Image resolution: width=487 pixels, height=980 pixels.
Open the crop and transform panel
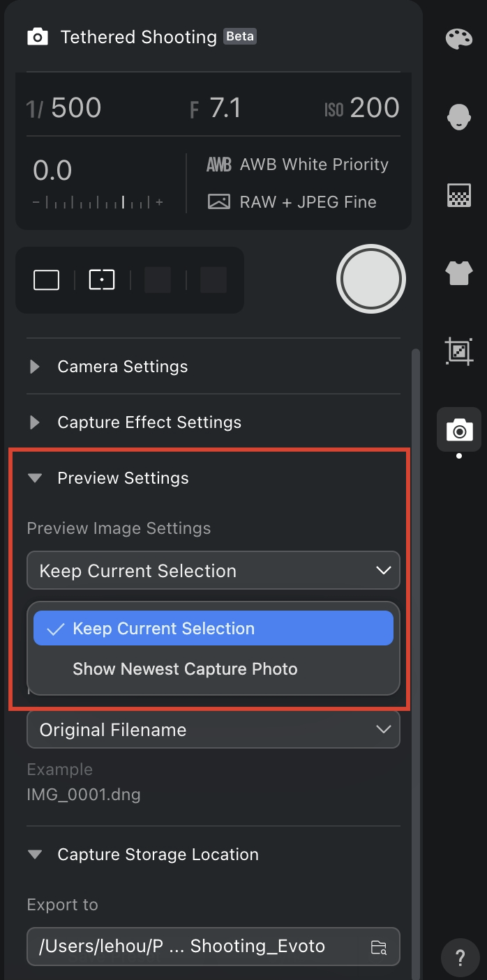[x=459, y=351]
